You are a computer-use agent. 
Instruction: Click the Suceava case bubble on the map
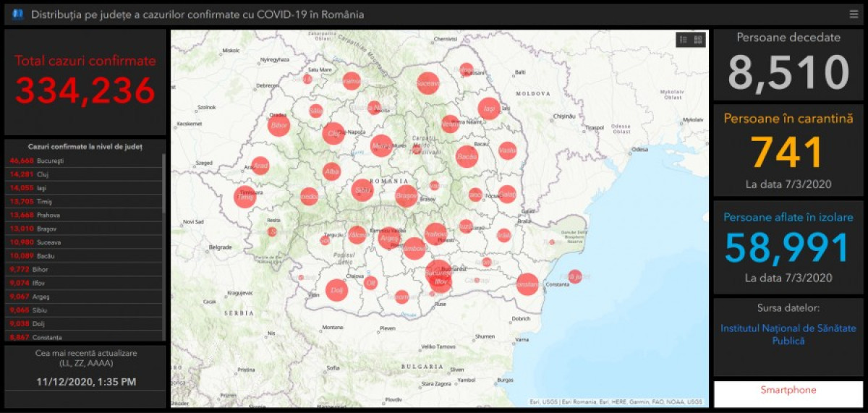[x=427, y=83]
